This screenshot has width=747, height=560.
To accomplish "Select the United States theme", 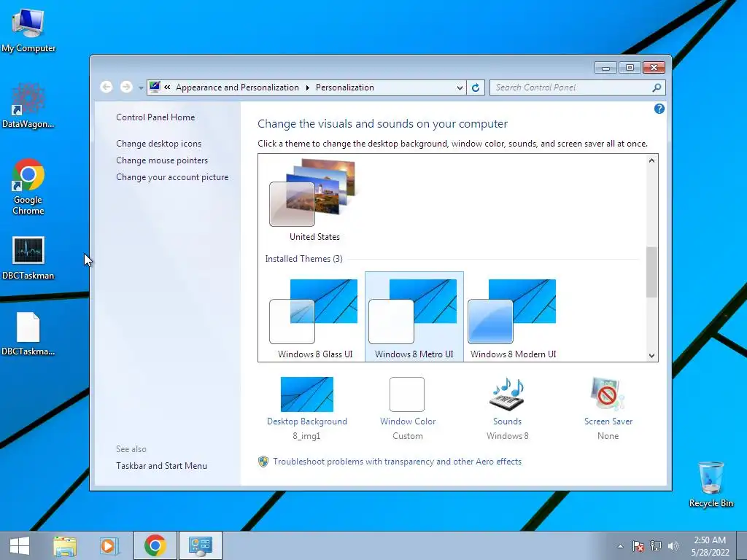I will pyautogui.click(x=314, y=200).
